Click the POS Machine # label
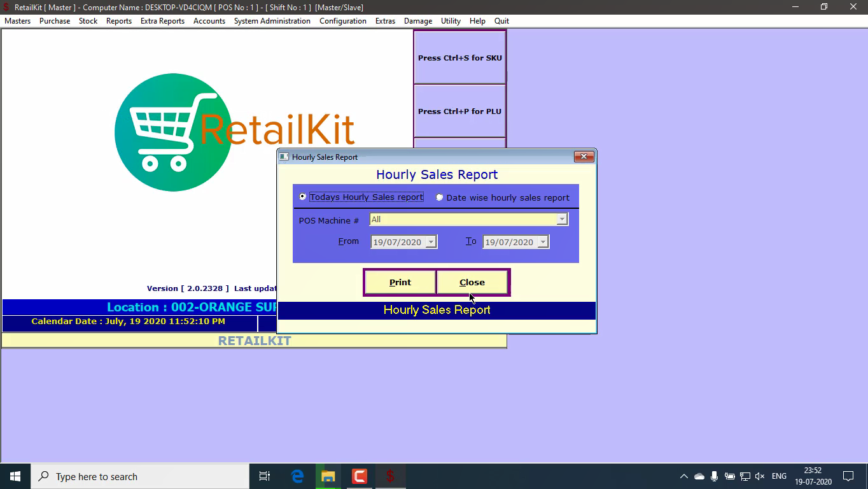The image size is (868, 489). tap(329, 220)
